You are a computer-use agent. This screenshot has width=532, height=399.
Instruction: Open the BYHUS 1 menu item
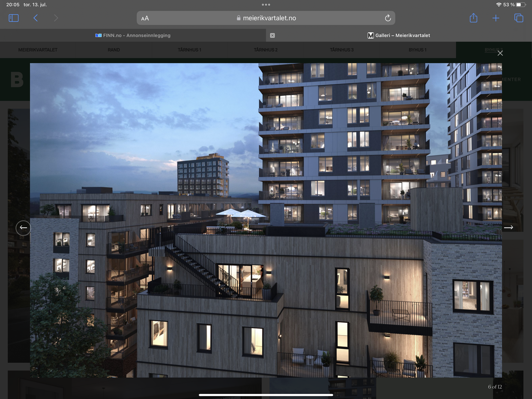coord(418,50)
